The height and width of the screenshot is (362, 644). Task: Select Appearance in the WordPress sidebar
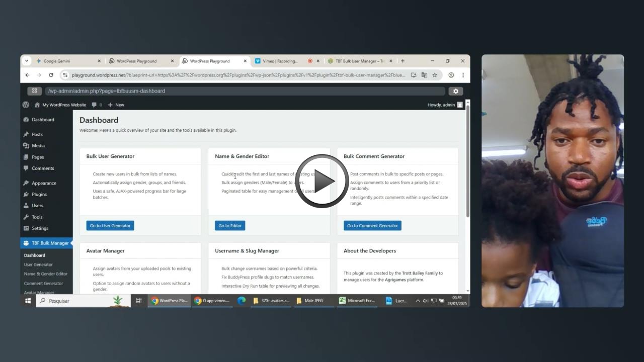pyautogui.click(x=44, y=183)
